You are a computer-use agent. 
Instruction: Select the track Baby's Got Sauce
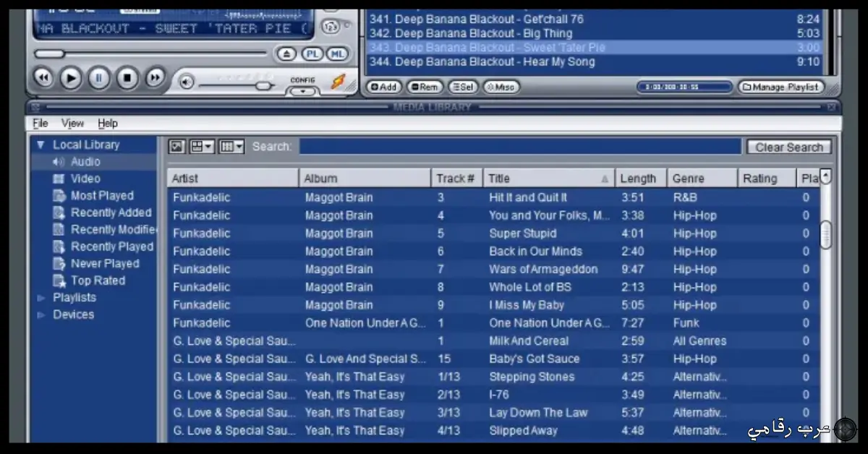(493, 359)
